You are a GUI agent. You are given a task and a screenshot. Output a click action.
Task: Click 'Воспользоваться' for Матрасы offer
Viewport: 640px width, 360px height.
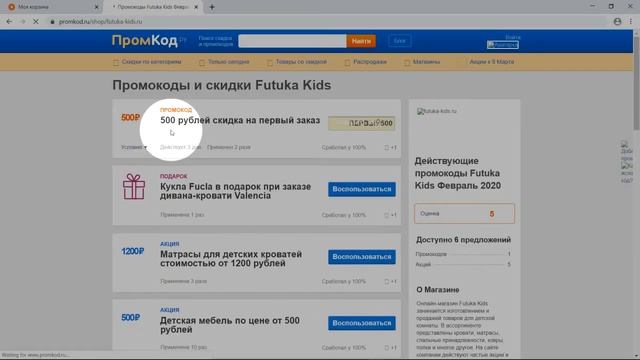coord(362,257)
